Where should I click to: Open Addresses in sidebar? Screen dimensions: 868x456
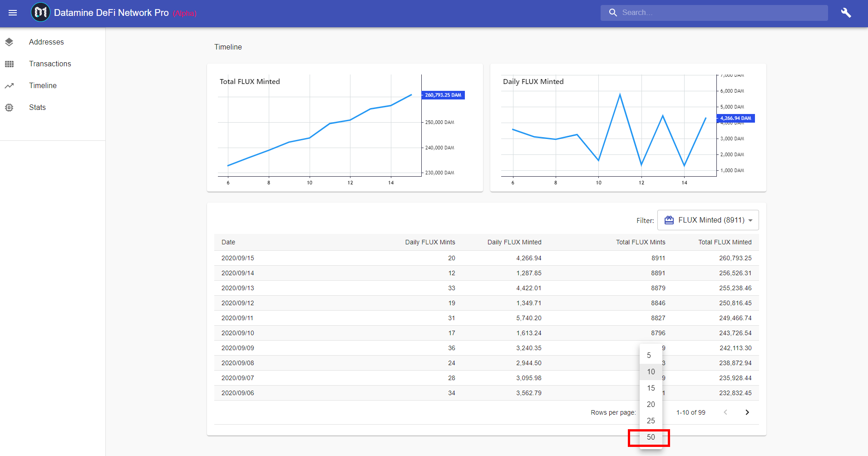(53, 42)
